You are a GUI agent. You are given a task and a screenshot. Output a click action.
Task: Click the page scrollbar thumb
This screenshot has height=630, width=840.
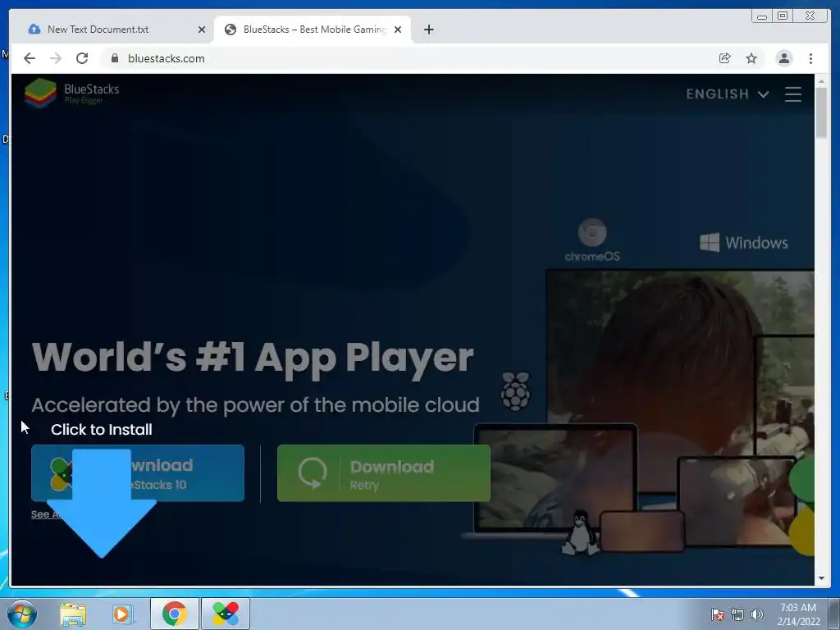click(821, 112)
